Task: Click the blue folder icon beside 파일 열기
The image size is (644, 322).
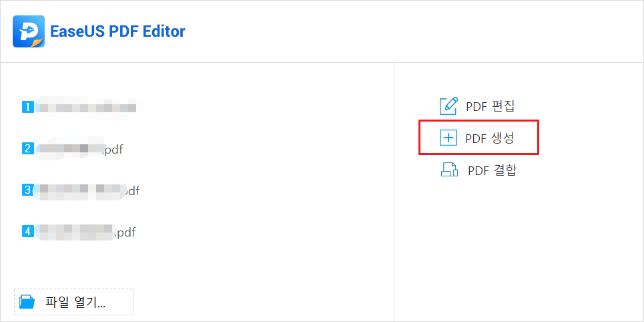Action: point(27,302)
